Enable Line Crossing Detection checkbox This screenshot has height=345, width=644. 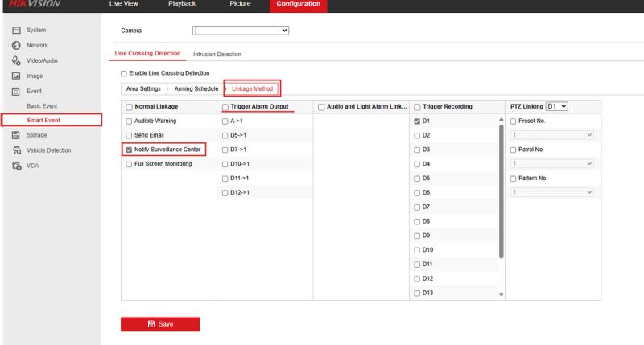(124, 73)
